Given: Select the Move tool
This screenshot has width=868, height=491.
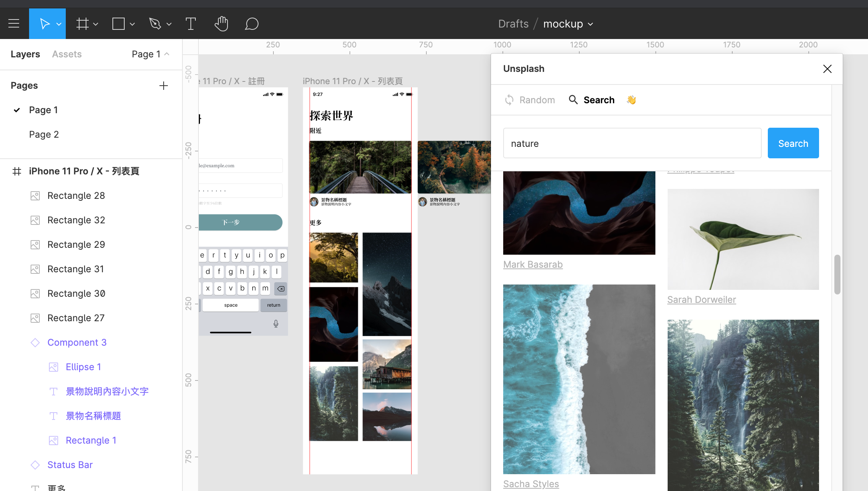Looking at the screenshot, I should click(x=44, y=24).
